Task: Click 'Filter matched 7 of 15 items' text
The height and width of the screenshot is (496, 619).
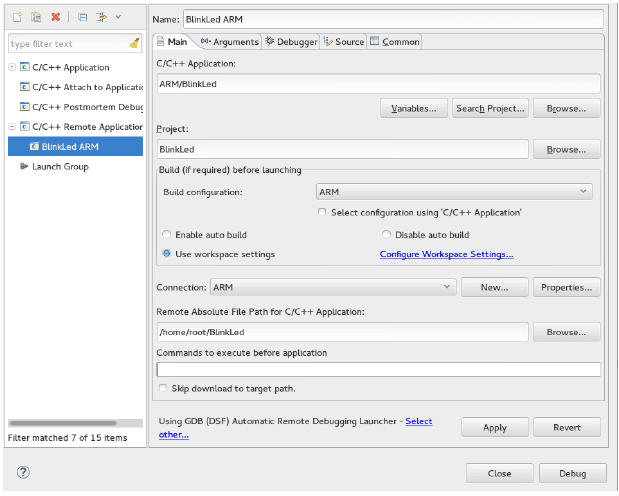Action: click(68, 438)
